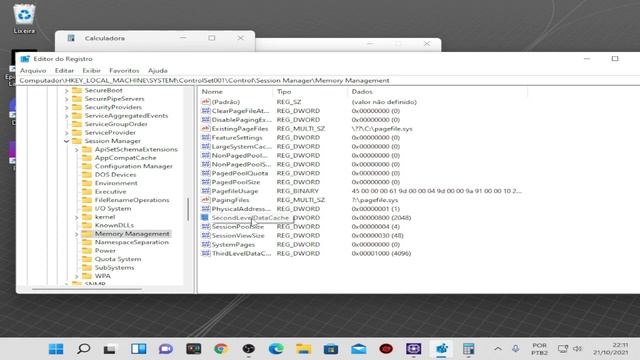Open the Lixeira recycle bin

coord(24,18)
